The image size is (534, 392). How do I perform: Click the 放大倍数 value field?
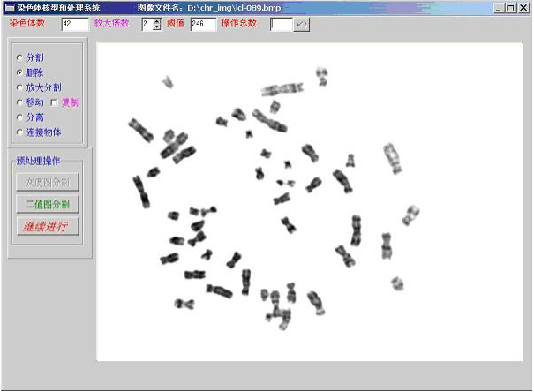[x=146, y=24]
